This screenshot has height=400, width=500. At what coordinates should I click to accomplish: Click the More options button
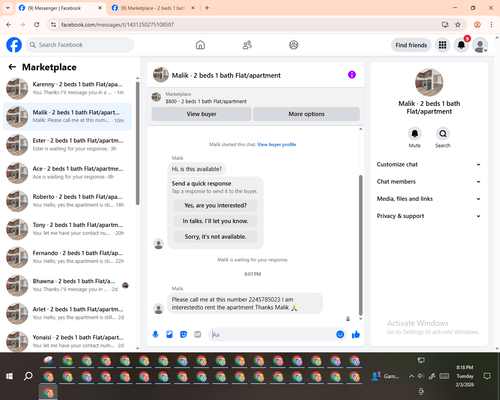click(x=306, y=114)
